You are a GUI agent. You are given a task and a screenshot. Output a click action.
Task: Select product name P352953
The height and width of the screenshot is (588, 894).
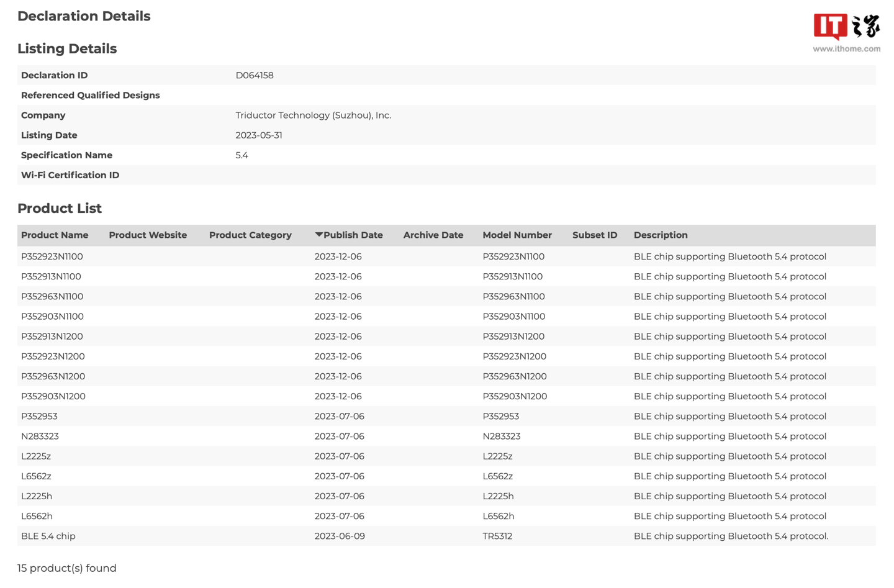[39, 417]
